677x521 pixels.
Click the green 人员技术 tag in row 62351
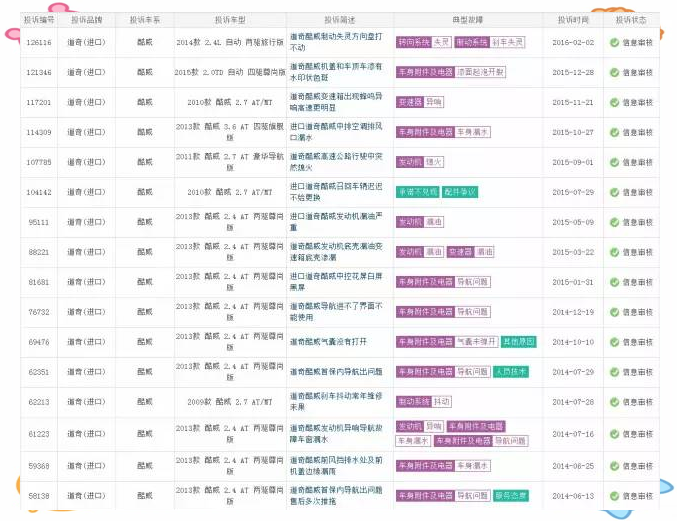[511, 372]
